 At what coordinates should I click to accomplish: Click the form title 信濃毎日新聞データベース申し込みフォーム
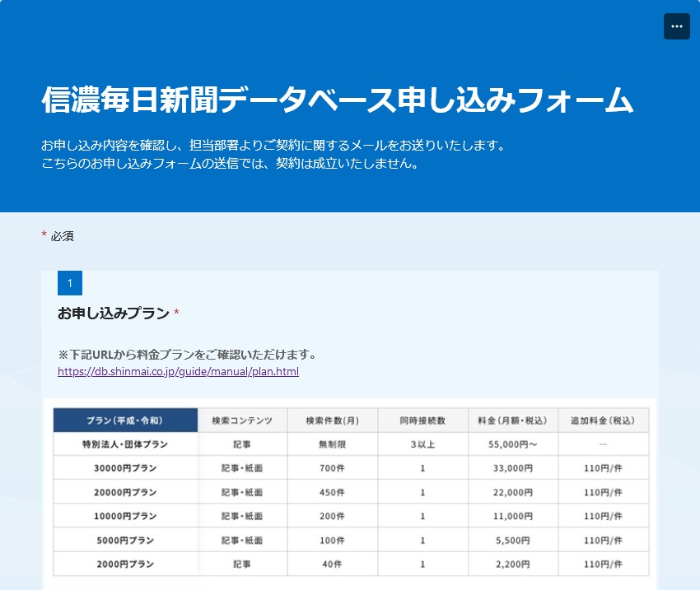point(338,100)
